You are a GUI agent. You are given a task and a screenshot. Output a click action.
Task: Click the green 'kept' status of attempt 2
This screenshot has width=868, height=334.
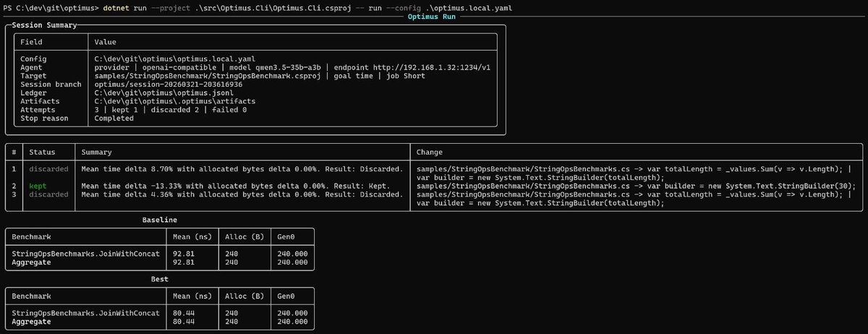(38, 187)
